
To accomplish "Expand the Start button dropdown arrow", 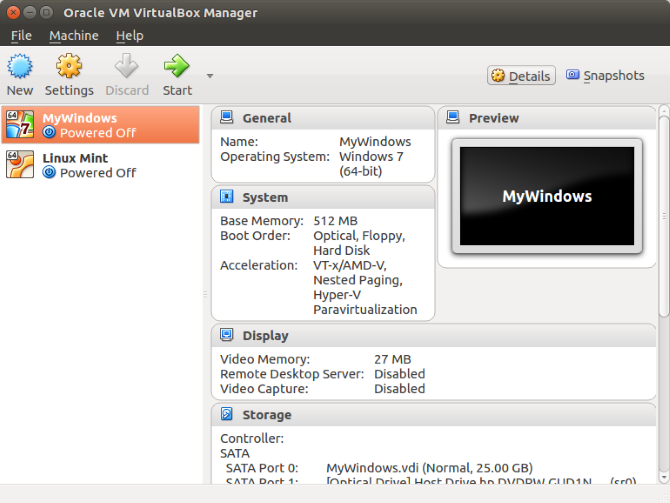I will point(210,76).
